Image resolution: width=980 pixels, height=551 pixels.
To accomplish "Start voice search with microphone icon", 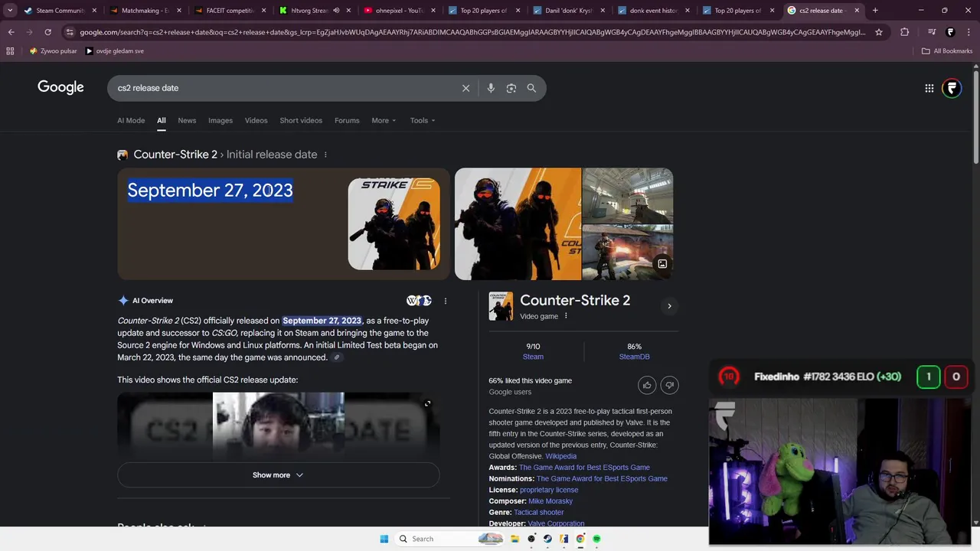I will tap(491, 88).
